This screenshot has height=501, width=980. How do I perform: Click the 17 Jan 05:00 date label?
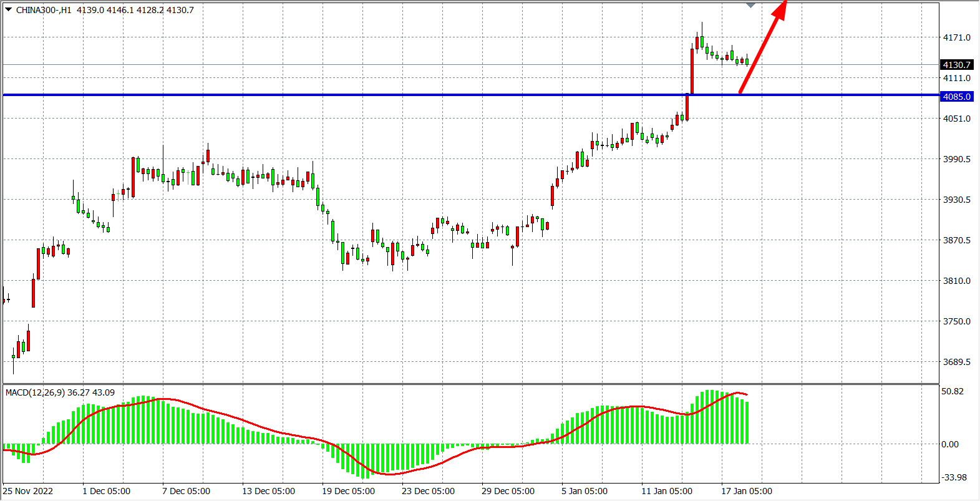pos(746,491)
